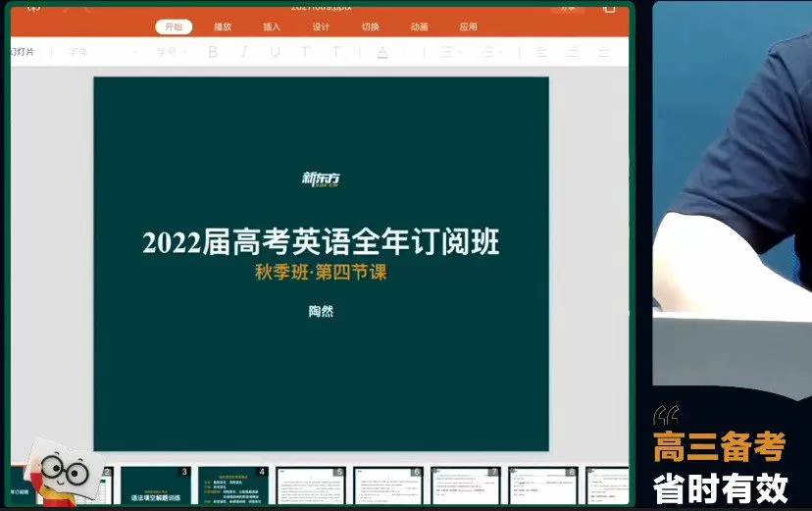Viewport: 812px width, 511px height.
Task: Click the 新东方 logo on the slide
Action: pos(321,179)
